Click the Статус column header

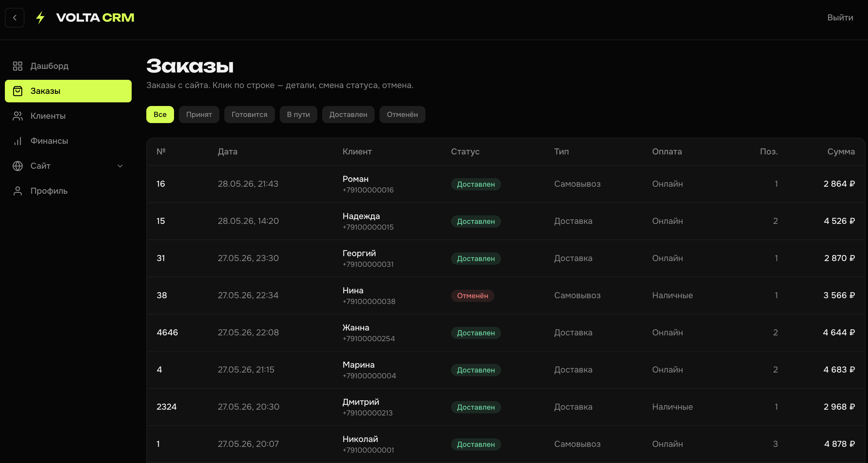coord(465,151)
